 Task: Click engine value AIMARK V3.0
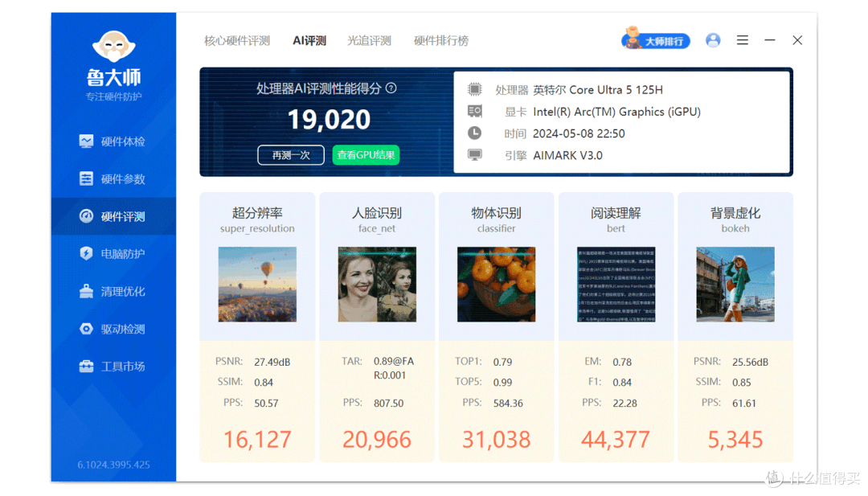point(567,156)
